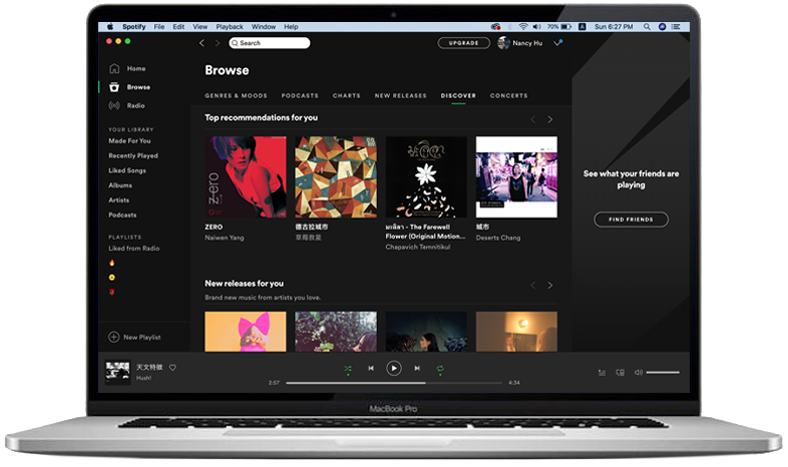The width and height of the screenshot is (788, 467).
Task: Click the now playing album art
Action: 118,373
